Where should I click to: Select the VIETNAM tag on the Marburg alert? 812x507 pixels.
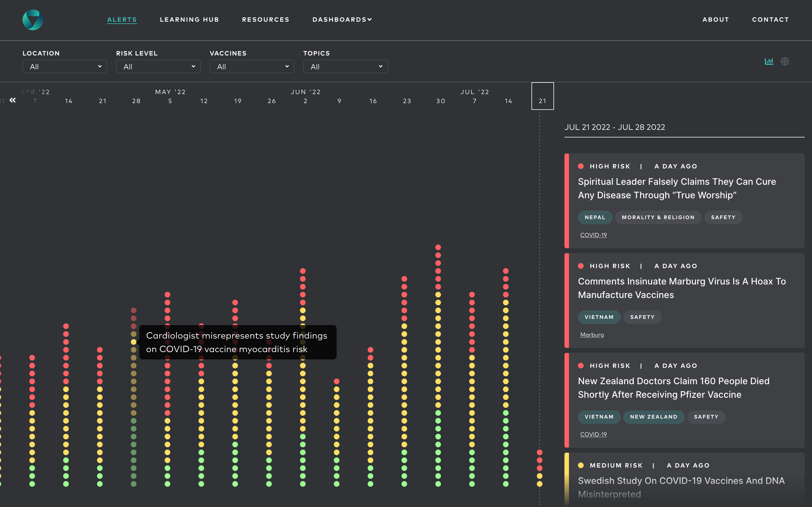coord(599,317)
